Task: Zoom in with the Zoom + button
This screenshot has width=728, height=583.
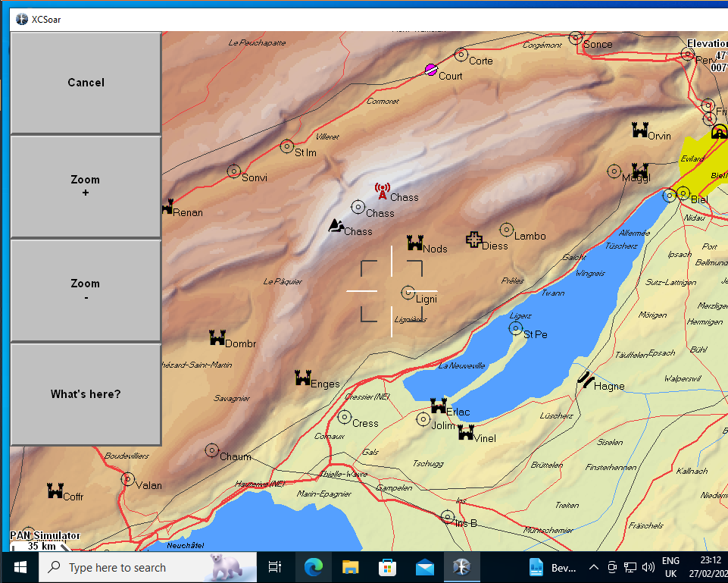Action: tap(86, 186)
